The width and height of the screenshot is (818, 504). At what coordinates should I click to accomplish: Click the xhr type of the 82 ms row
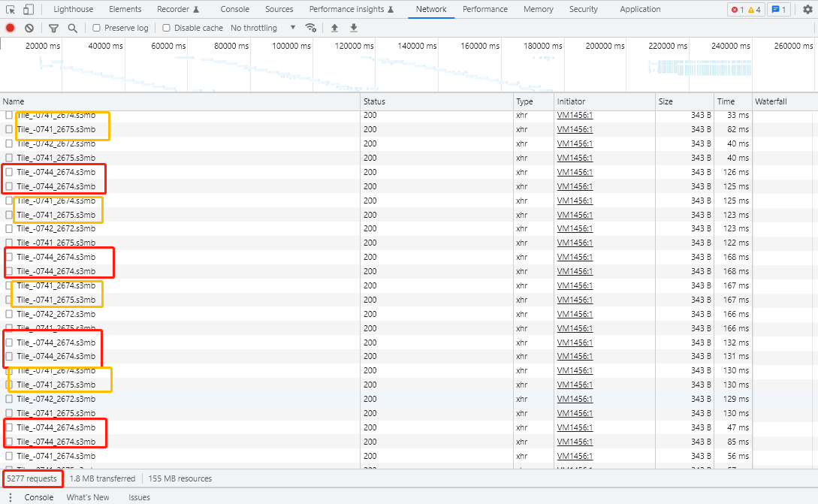point(522,129)
